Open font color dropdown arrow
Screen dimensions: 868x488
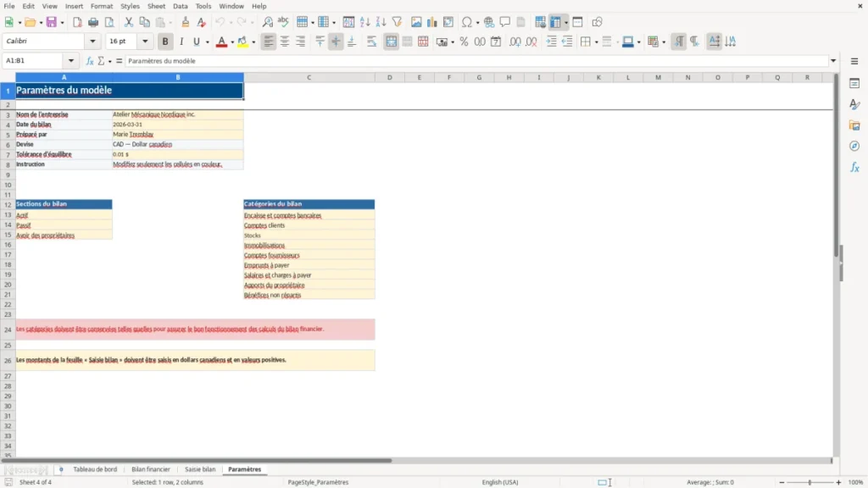pyautogui.click(x=232, y=42)
